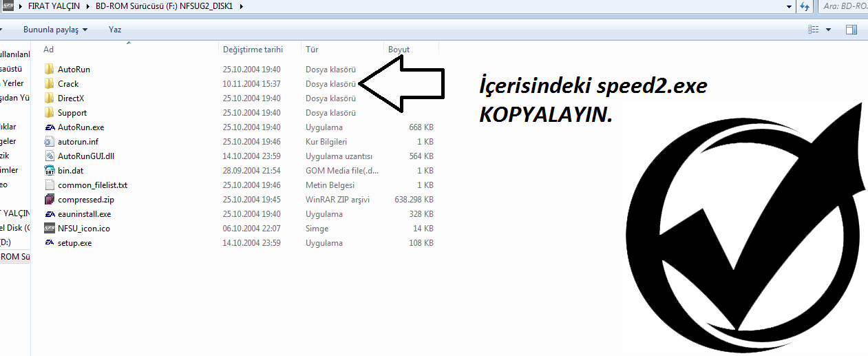Click the AutoRunGUI.dll file icon
Screen dimensions: 868x356
49,156
